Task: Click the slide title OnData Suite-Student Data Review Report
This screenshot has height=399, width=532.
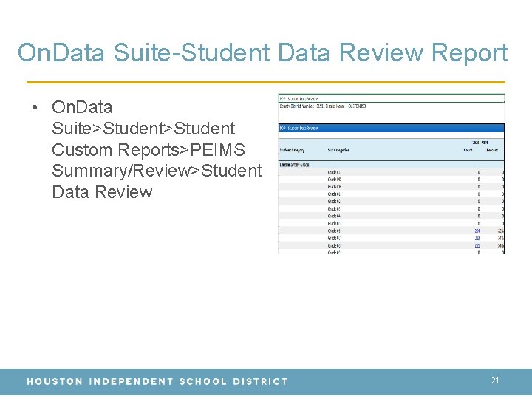Action: [263, 53]
